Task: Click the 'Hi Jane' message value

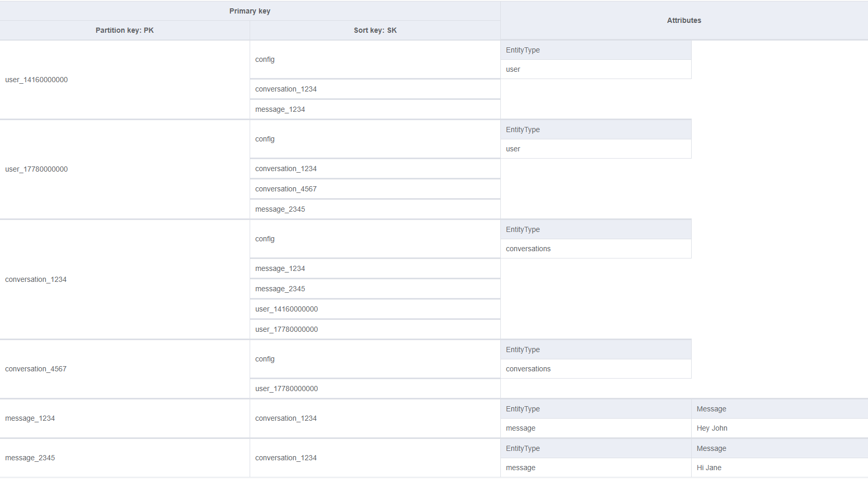Action: [x=780, y=468]
